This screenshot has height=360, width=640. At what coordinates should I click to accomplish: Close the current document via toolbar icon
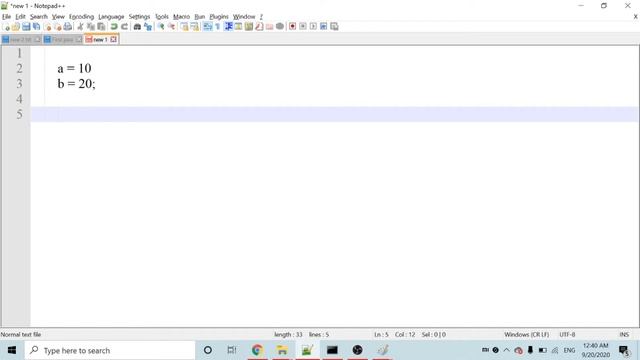[47, 27]
